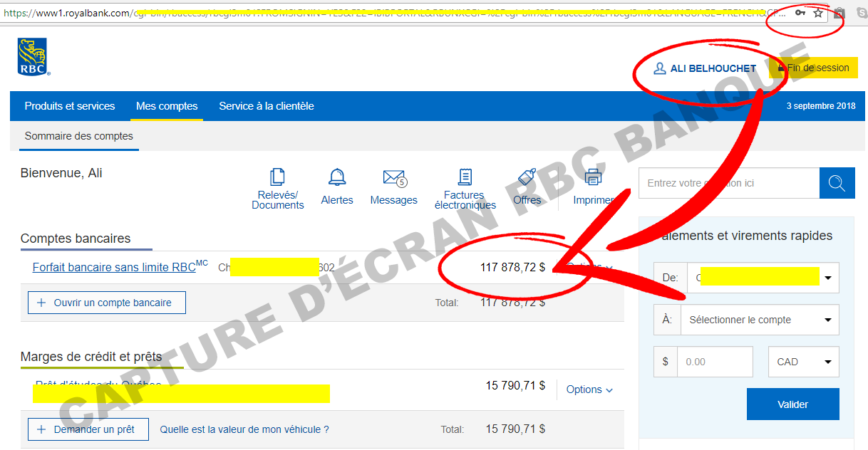
Task: Click the browser address bar URL
Action: (x=396, y=13)
